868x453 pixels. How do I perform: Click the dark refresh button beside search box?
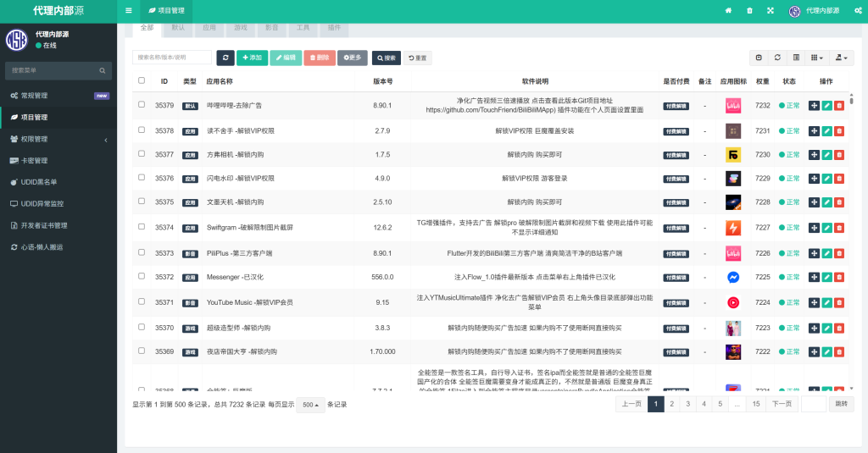[x=225, y=58]
